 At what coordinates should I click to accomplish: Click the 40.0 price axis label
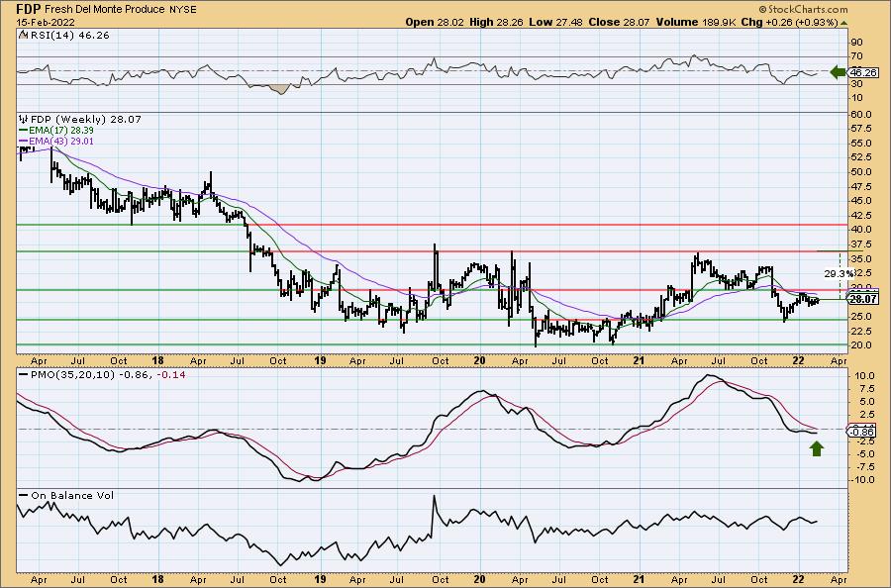pyautogui.click(x=861, y=230)
